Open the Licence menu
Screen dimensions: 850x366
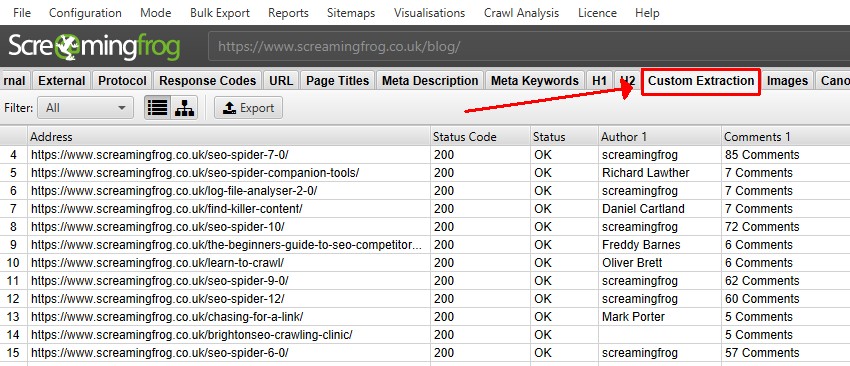597,12
